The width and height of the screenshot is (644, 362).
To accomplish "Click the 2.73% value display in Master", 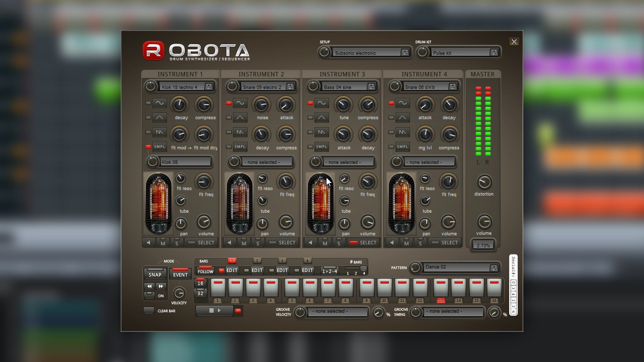I will (x=484, y=245).
